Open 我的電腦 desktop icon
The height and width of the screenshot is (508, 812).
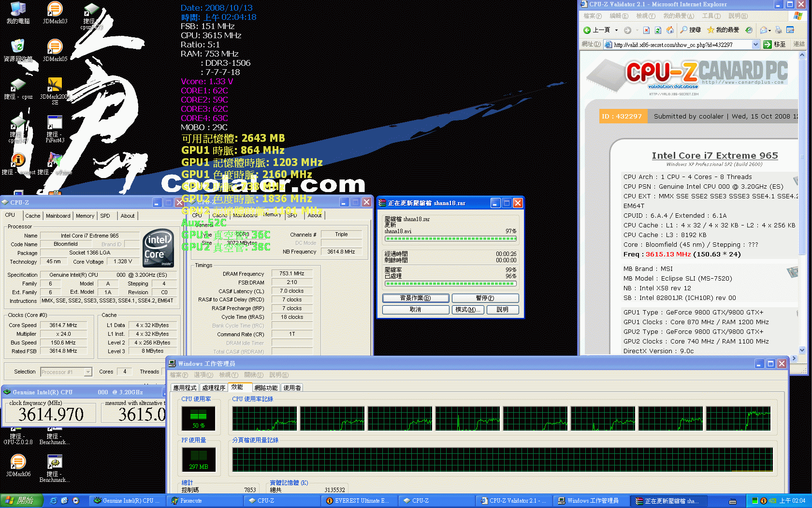point(18,13)
